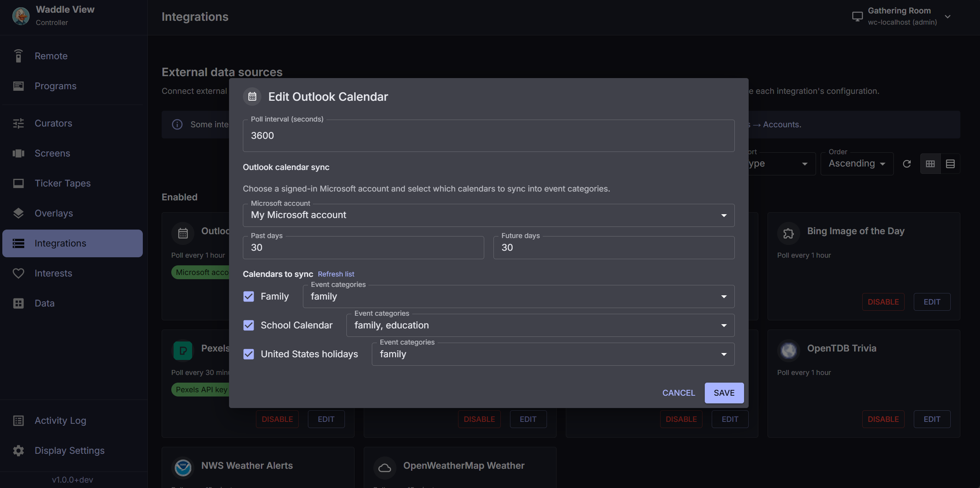
Task: Open School Calendar event categories dropdown
Action: tap(540, 325)
